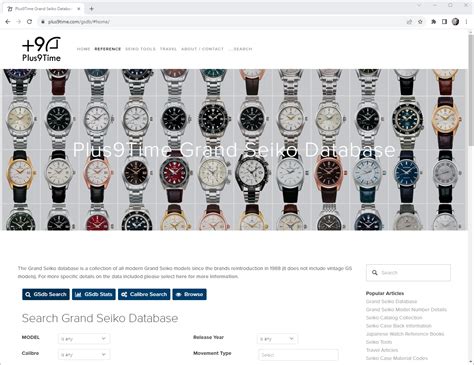Image resolution: width=474 pixels, height=365 pixels.
Task: Click the GSdb Search button
Action: point(46,294)
